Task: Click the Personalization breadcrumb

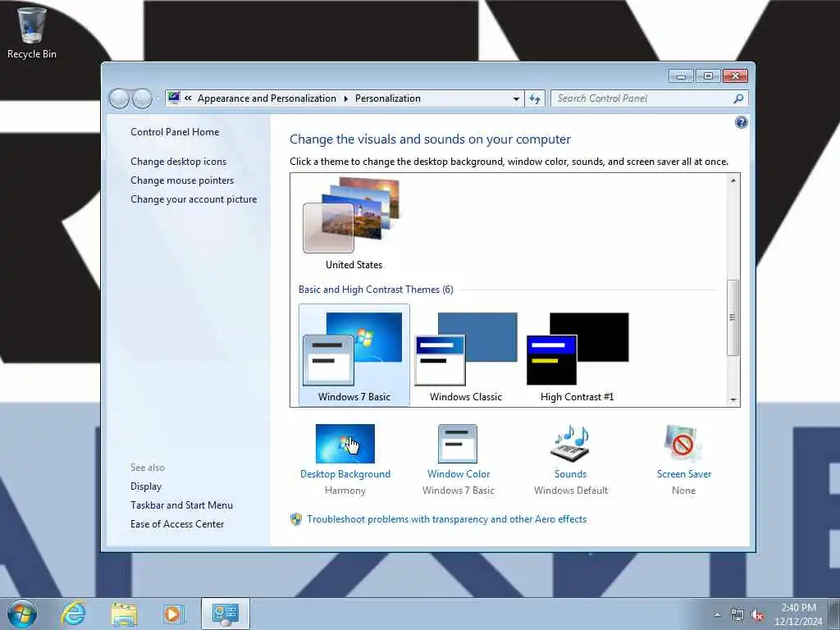Action: 388,98
